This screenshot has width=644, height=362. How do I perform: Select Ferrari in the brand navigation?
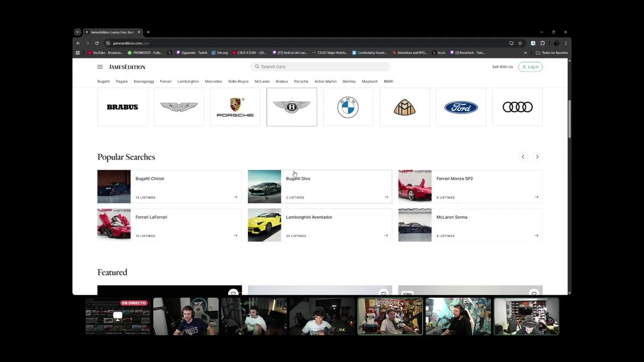(166, 81)
